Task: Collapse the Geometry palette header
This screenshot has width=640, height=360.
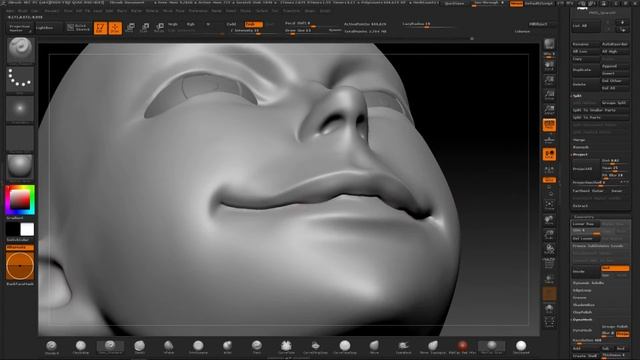Action: pos(583,217)
